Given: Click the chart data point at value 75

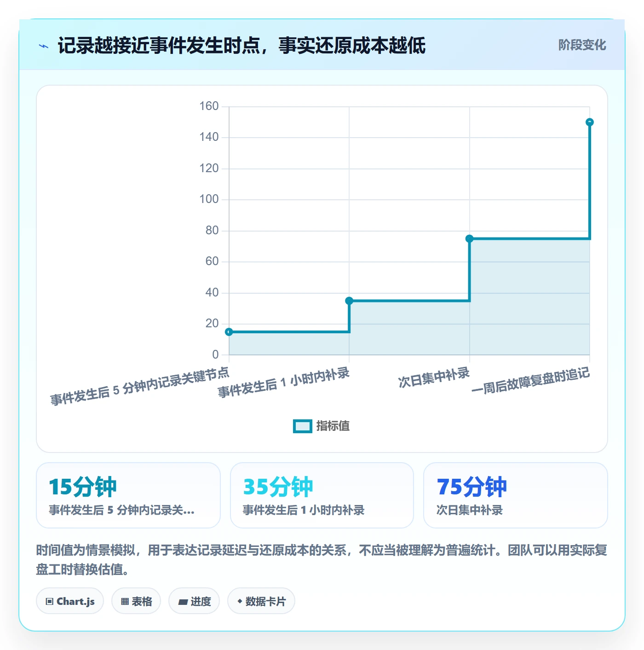Looking at the screenshot, I should pos(469,238).
